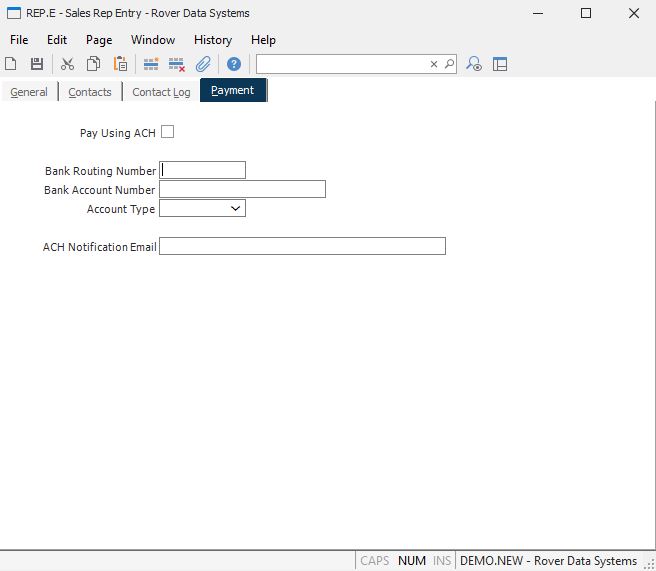Screen dimensions: 656x571
Task: Enable the Pay Using ACH checkbox
Action: tap(167, 132)
